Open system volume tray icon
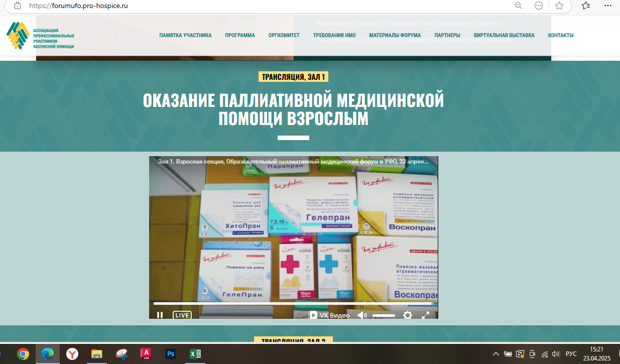Screen dimensions: 620x364 [555, 354]
